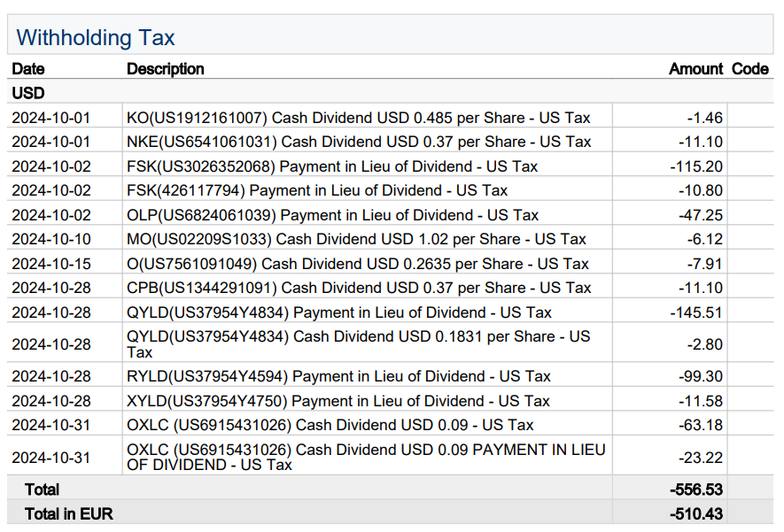Viewport: 784px width, 532px height.
Task: Click the Date column header
Action: 28,69
